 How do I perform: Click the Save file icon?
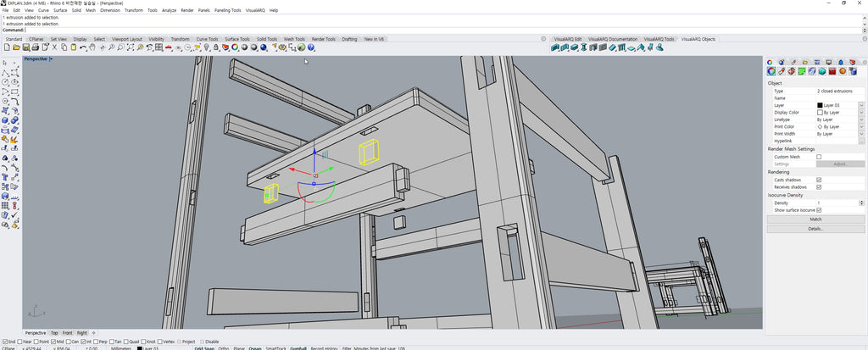point(25,47)
